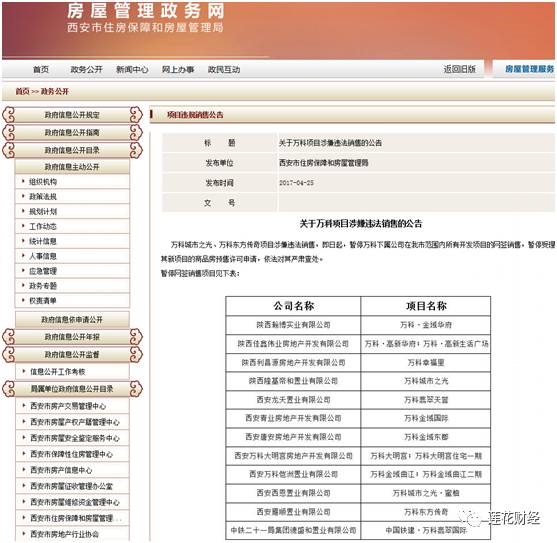
Task: Open 工作动态 from the sidebar
Action: (x=43, y=226)
